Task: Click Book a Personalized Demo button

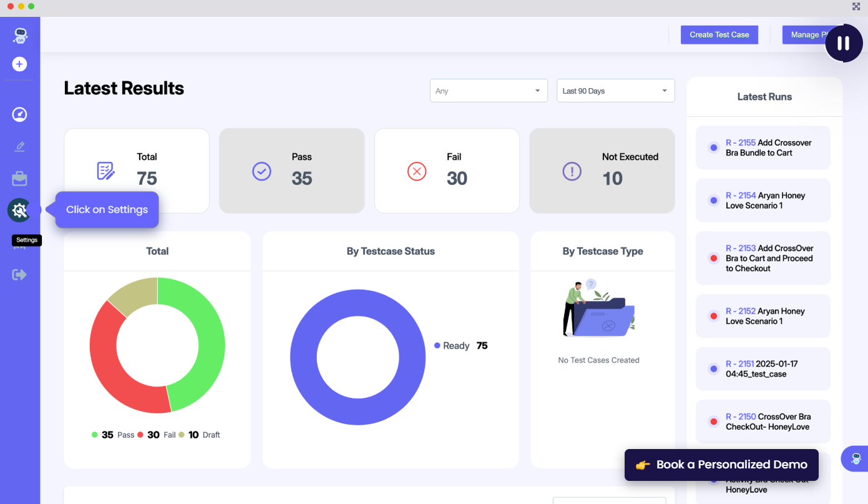Action: 721,465
